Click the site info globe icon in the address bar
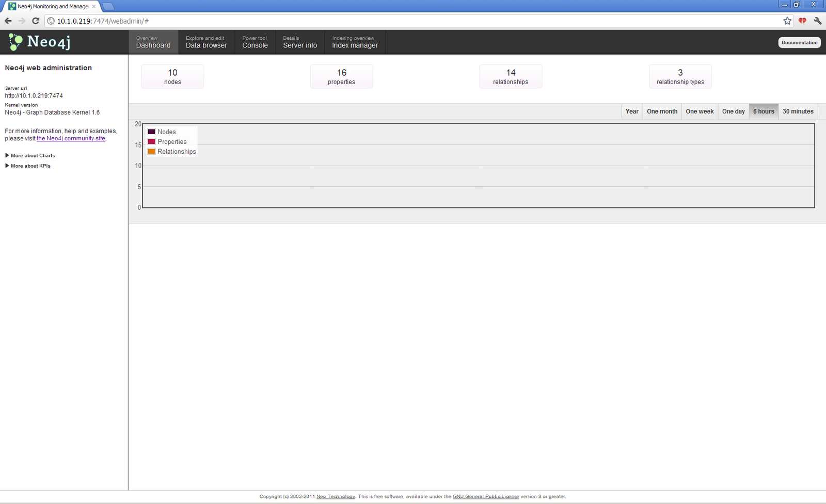The height and width of the screenshot is (504, 826). tap(51, 21)
